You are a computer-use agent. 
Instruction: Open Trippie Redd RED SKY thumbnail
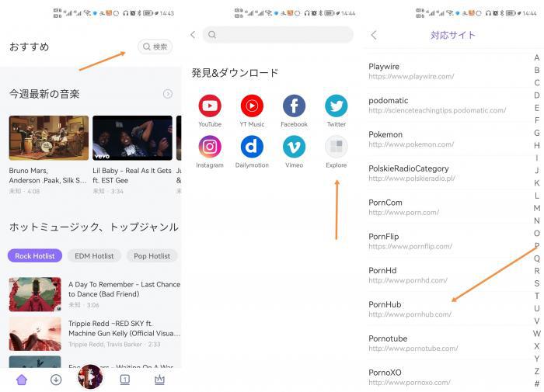35,334
